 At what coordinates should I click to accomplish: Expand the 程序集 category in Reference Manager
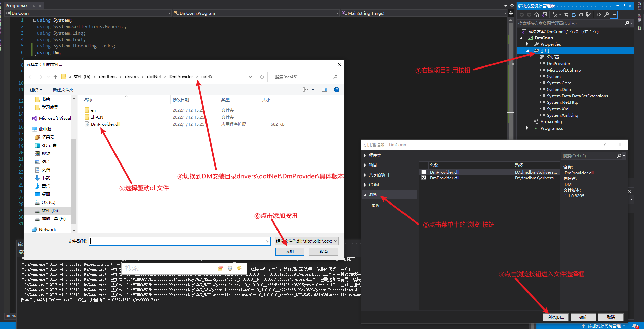pos(365,155)
